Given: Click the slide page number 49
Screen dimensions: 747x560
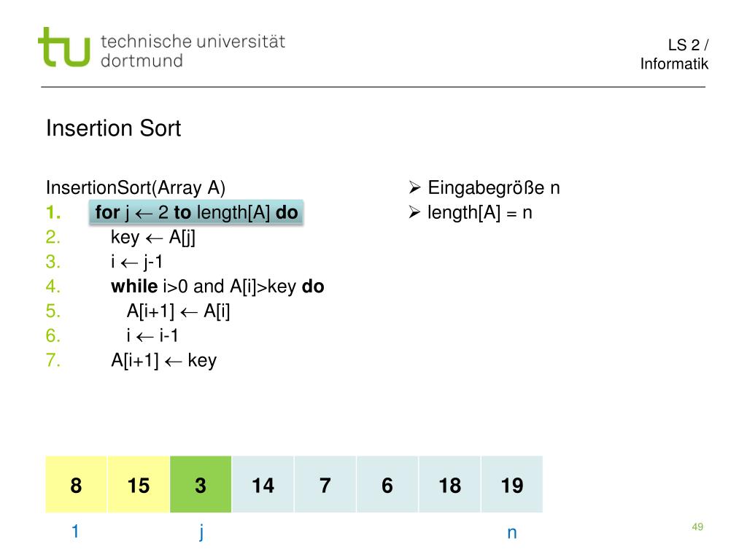Looking at the screenshot, I should pyautogui.click(x=697, y=526).
